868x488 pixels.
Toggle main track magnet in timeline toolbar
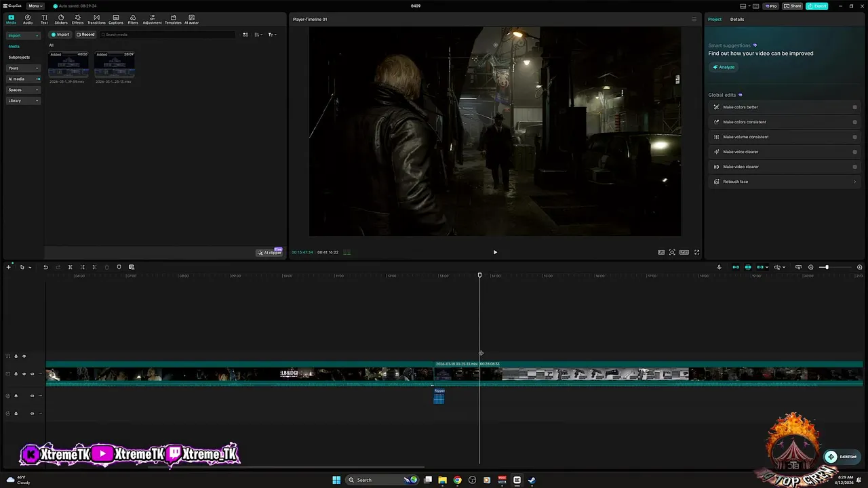(x=735, y=267)
